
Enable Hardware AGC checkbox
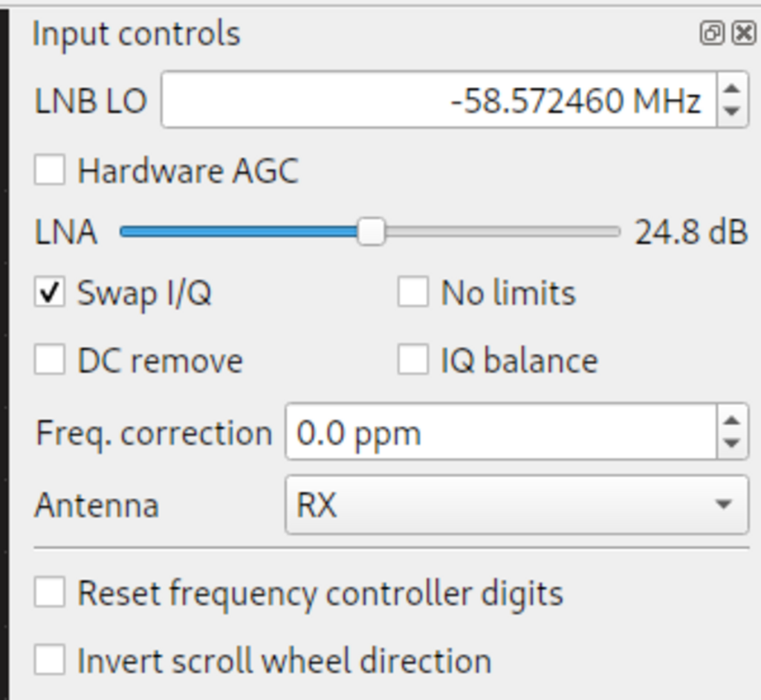[49, 170]
